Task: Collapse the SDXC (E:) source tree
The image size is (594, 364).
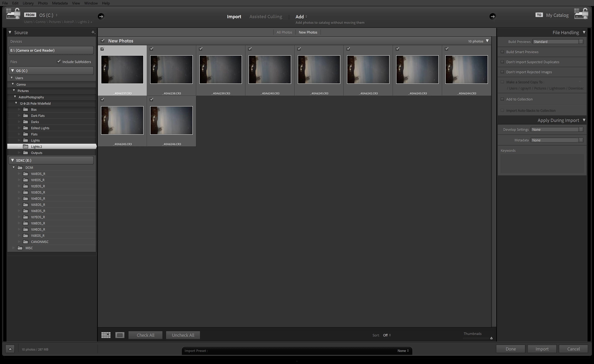Action: point(13,160)
